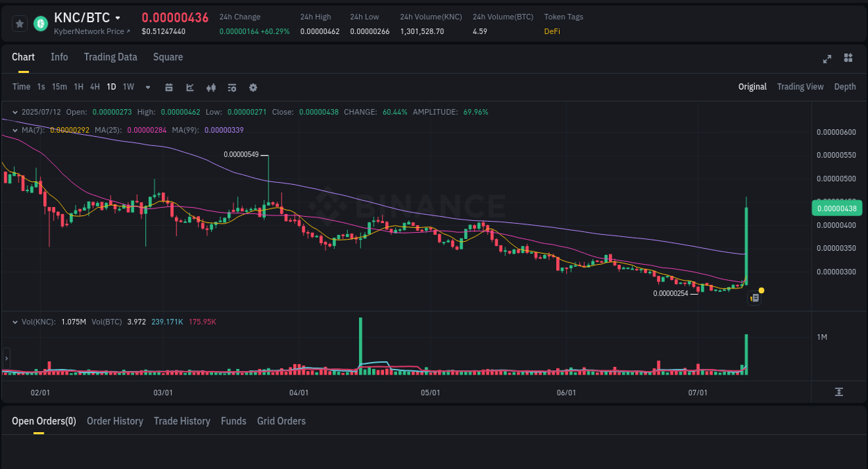The height and width of the screenshot is (469, 868).
Task: Open the Trading Data tab
Action: pos(110,57)
